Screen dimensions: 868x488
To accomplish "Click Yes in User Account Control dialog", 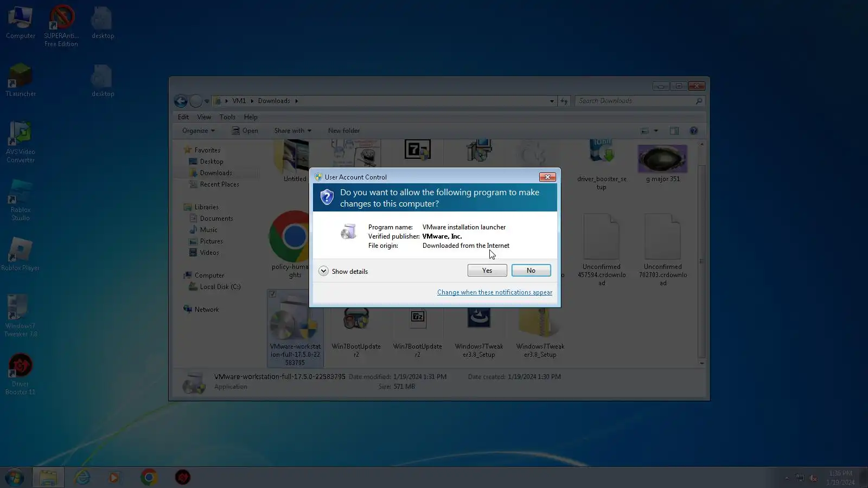I will [487, 271].
